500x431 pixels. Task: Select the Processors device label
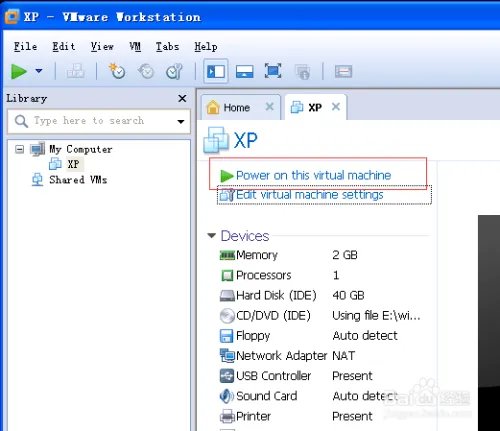(x=264, y=275)
